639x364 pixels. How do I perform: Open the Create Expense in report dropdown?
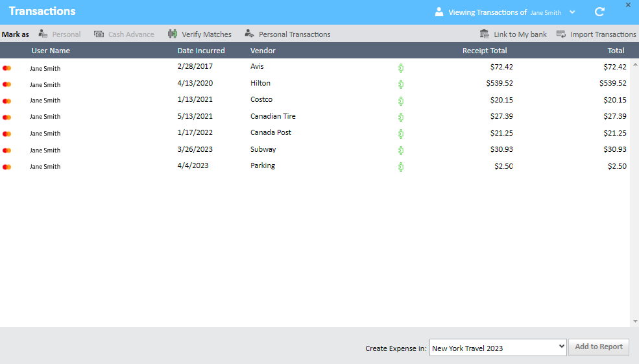[x=498, y=348]
